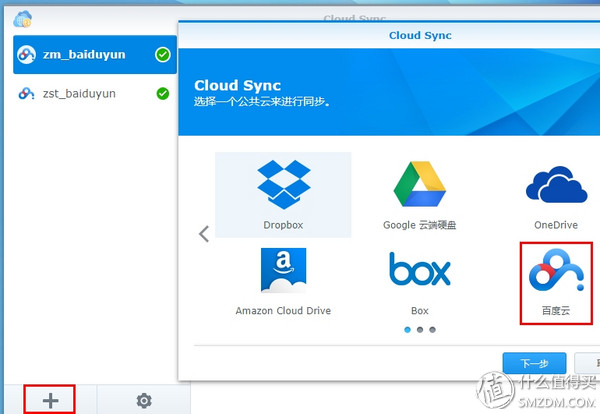This screenshot has width=600, height=414.
Task: Open settings with the gear icon
Action: (x=144, y=400)
